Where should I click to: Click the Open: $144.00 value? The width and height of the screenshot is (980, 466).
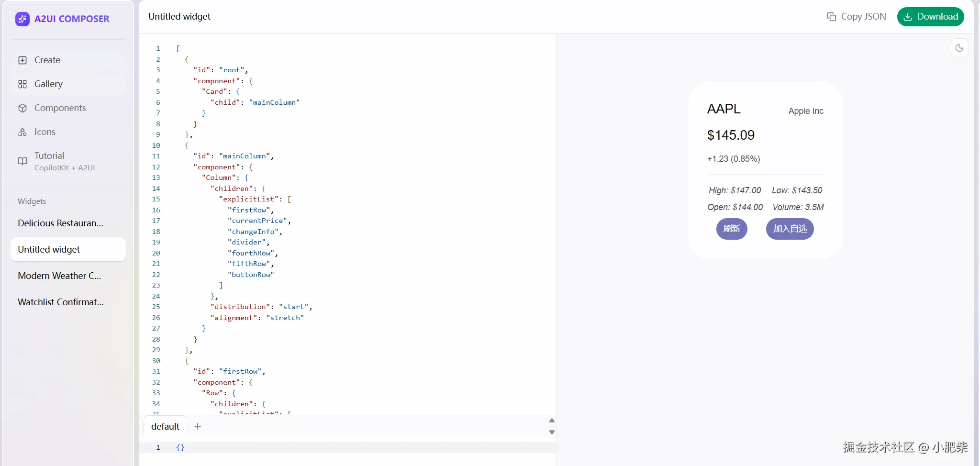coord(735,207)
